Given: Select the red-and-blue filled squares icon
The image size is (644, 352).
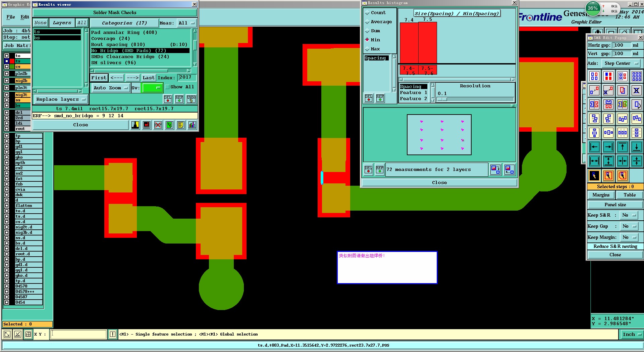Looking at the screenshot, I should click(608, 76).
